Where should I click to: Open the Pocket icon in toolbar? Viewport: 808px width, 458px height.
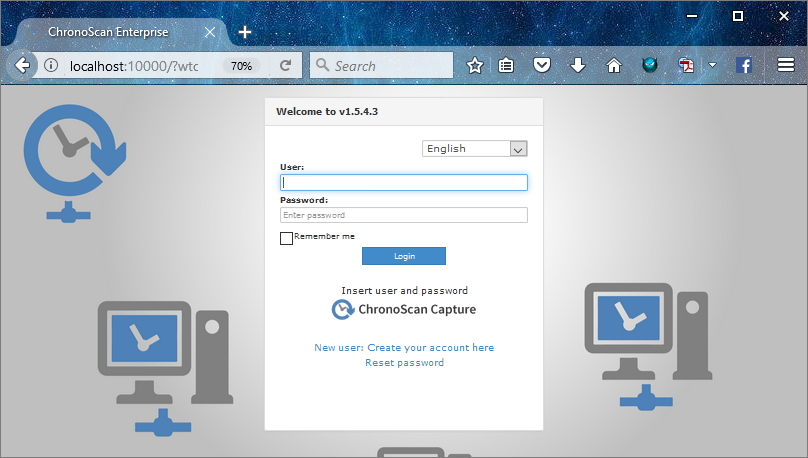pos(542,65)
